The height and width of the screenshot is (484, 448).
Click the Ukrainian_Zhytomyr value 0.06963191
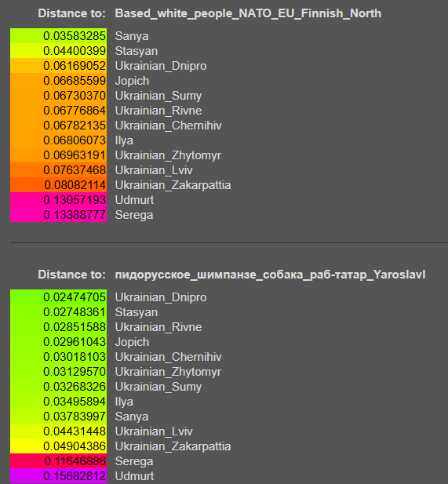coord(58,155)
